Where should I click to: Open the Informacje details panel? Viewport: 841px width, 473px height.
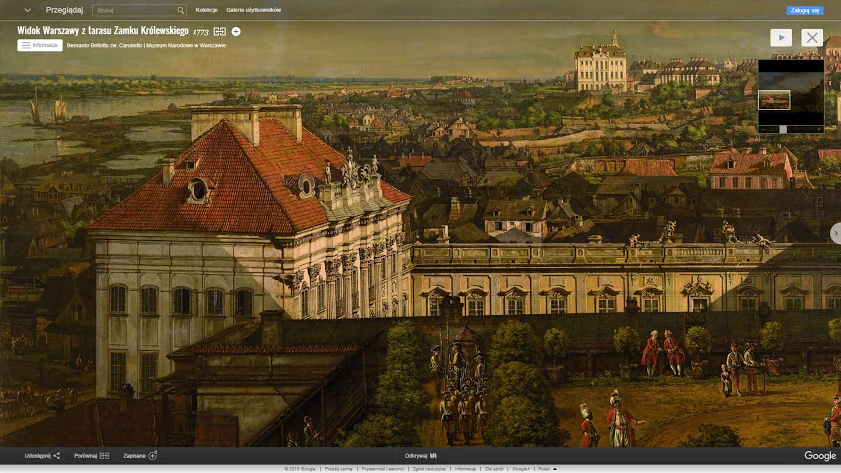(x=40, y=46)
